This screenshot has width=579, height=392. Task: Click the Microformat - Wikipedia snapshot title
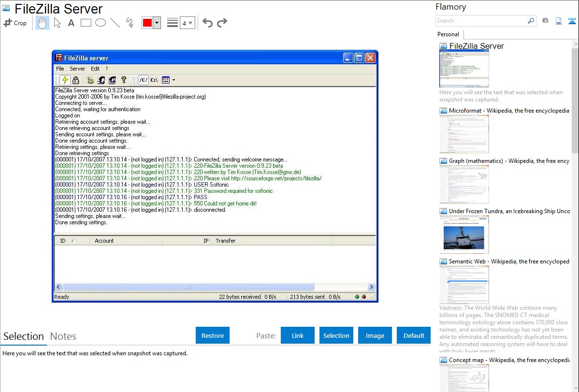point(509,111)
